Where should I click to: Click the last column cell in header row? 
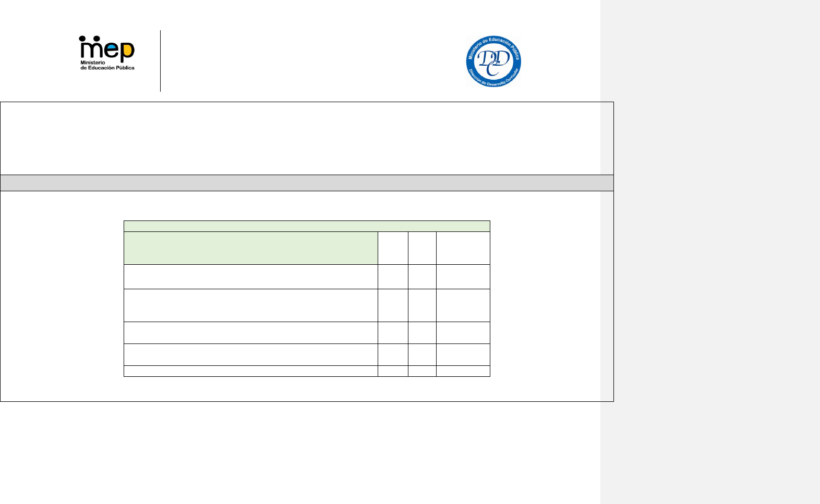pos(463,248)
